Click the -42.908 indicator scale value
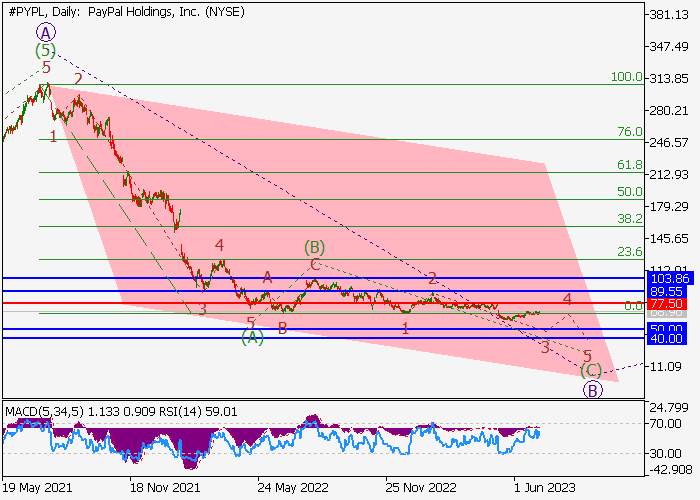 pyautogui.click(x=671, y=470)
